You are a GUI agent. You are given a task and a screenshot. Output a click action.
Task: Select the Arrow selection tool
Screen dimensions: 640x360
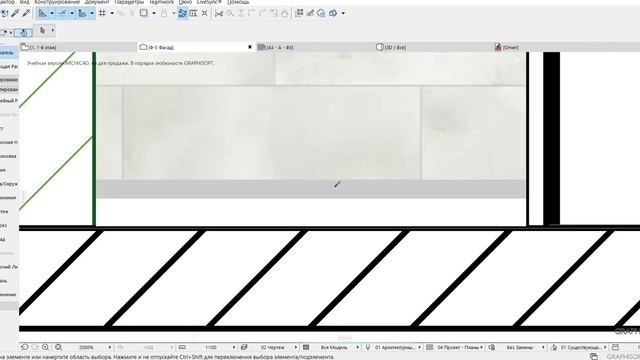(42, 30)
